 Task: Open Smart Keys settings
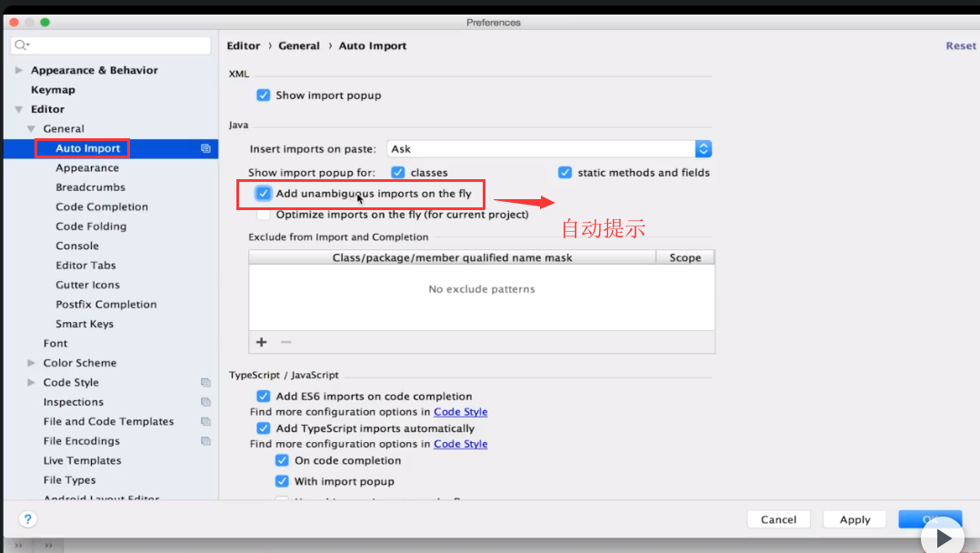85,324
